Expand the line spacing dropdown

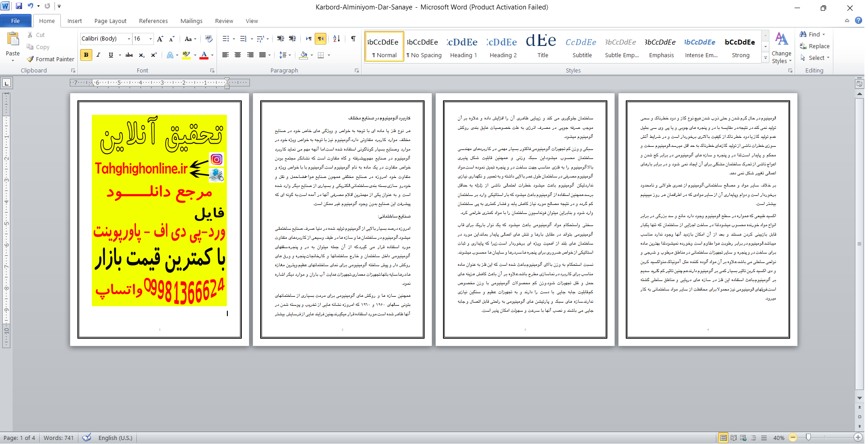289,55
